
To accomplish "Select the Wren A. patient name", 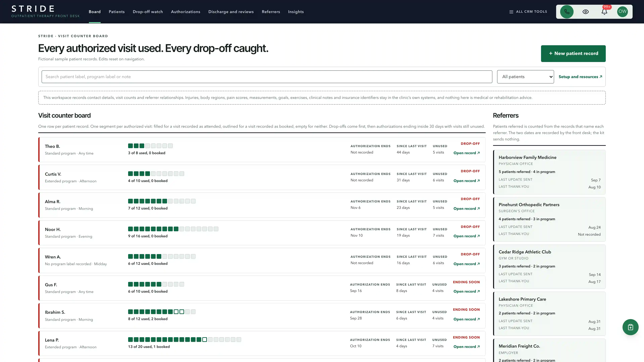I will pos(53,257).
